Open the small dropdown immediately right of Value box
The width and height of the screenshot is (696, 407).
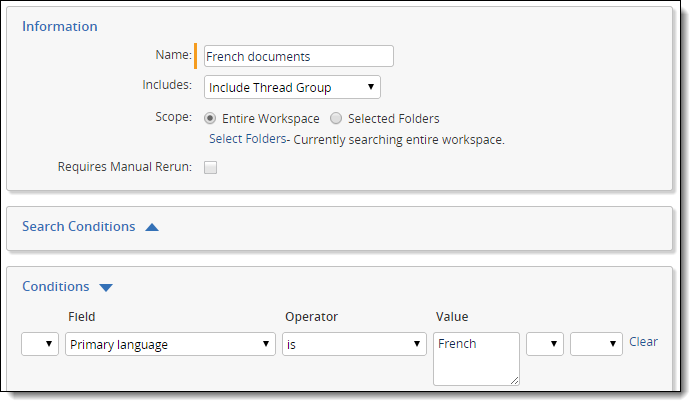coord(544,344)
